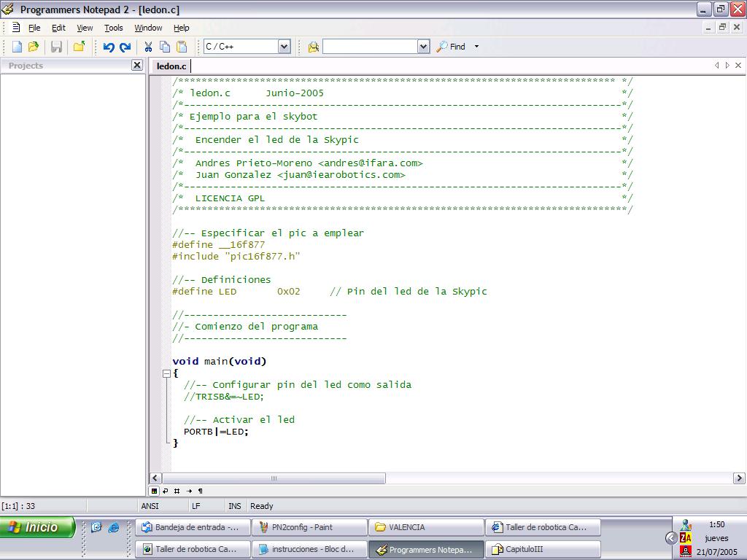Image resolution: width=747 pixels, height=560 pixels.
Task: Open the C / C++ language dropdown
Action: tap(284, 47)
